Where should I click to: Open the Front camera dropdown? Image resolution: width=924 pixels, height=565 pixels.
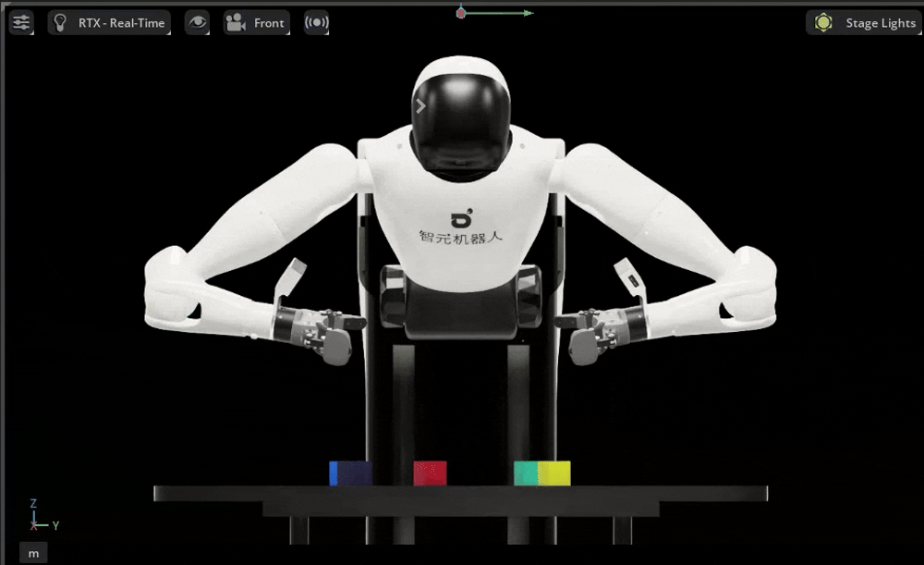pyautogui.click(x=256, y=23)
